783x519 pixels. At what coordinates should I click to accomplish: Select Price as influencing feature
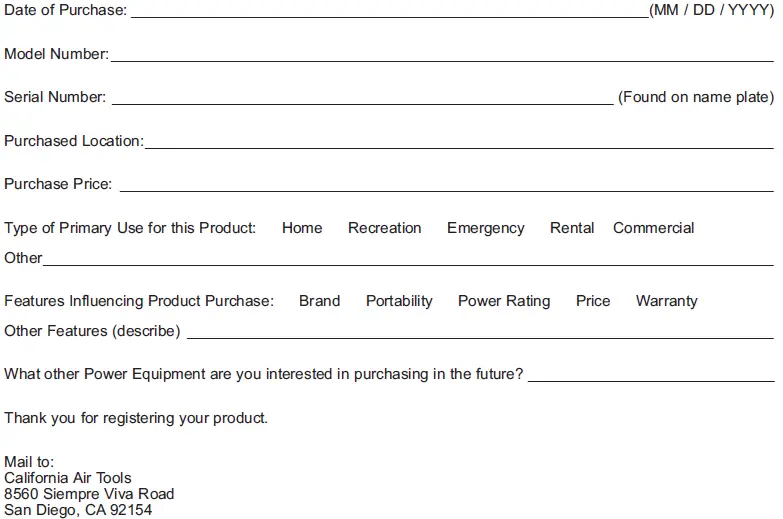click(593, 301)
